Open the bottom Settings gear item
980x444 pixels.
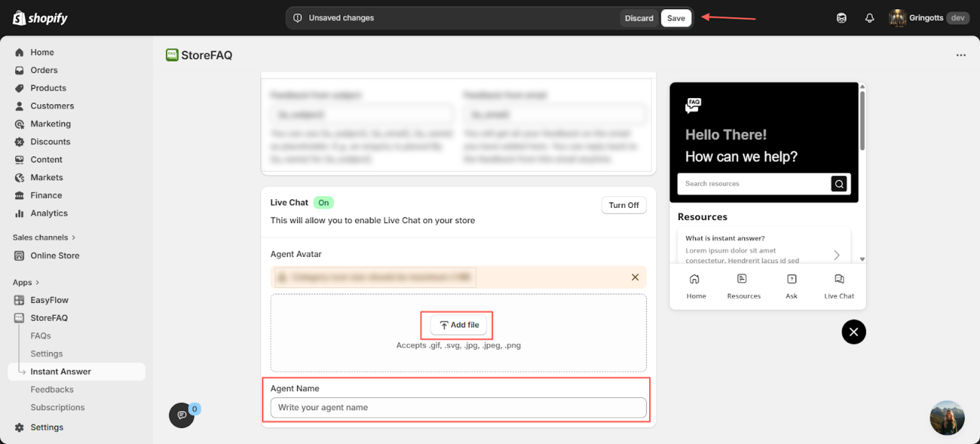pyautogui.click(x=46, y=427)
